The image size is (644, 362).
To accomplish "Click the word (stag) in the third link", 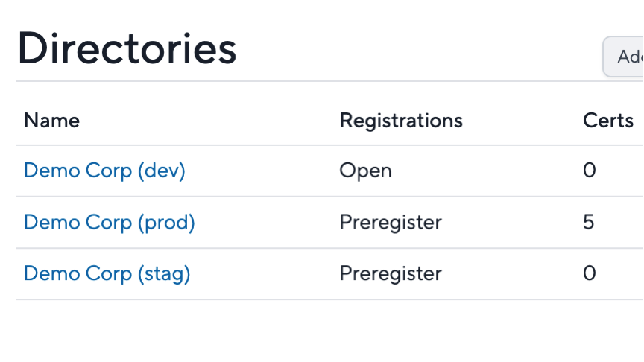I will point(164,273).
